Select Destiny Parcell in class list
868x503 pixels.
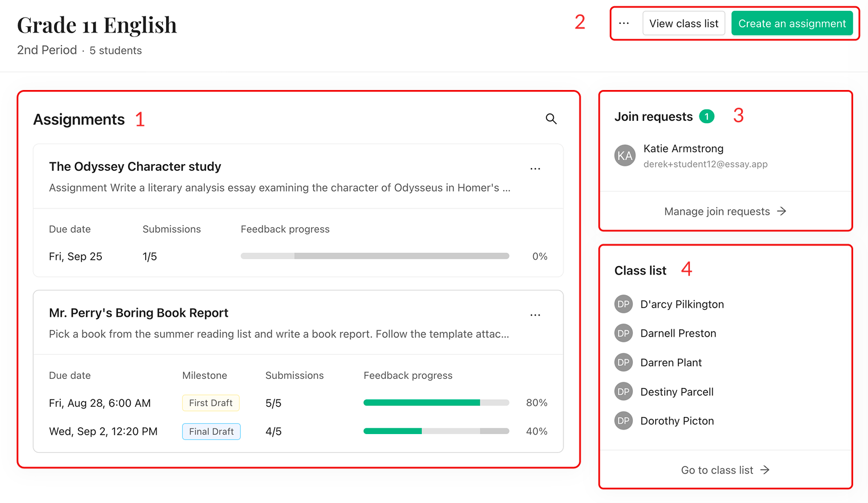677,392
